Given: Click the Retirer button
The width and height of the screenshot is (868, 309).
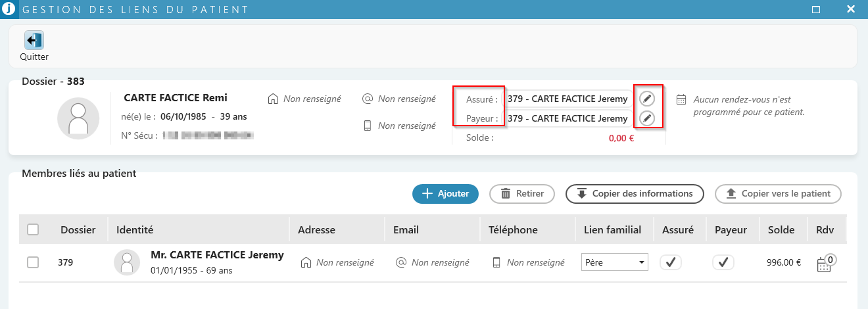Looking at the screenshot, I should (522, 194).
